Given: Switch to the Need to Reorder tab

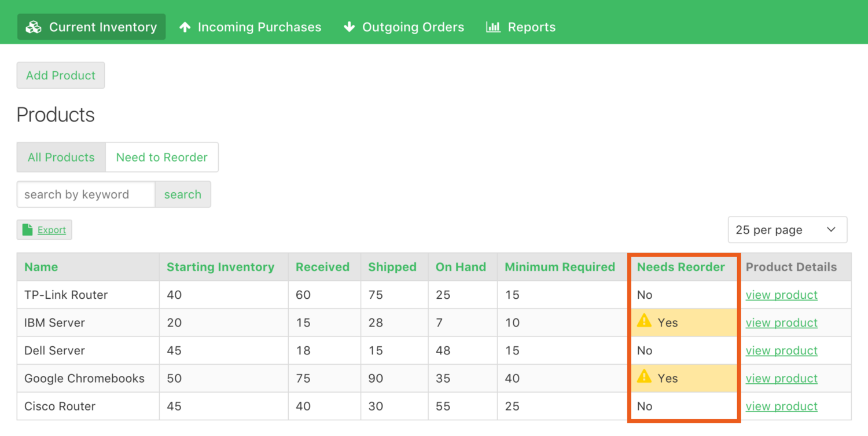Looking at the screenshot, I should point(161,157).
